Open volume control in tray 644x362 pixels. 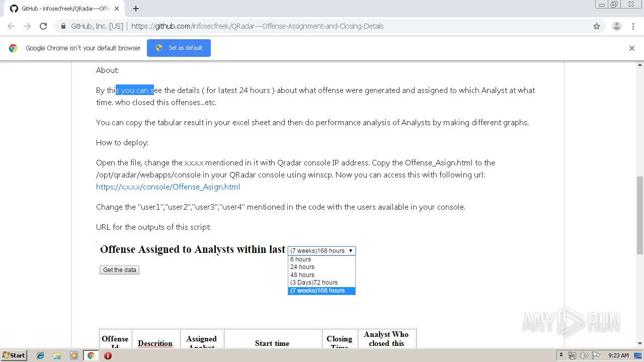point(584,355)
